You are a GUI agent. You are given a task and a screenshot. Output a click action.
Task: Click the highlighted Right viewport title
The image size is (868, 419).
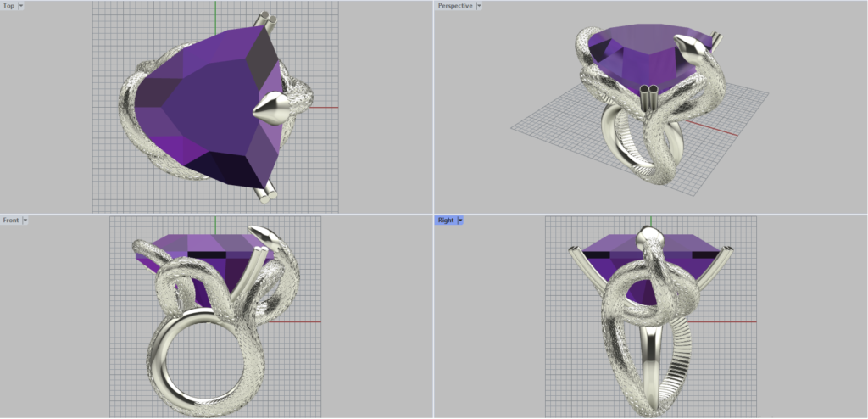(445, 221)
